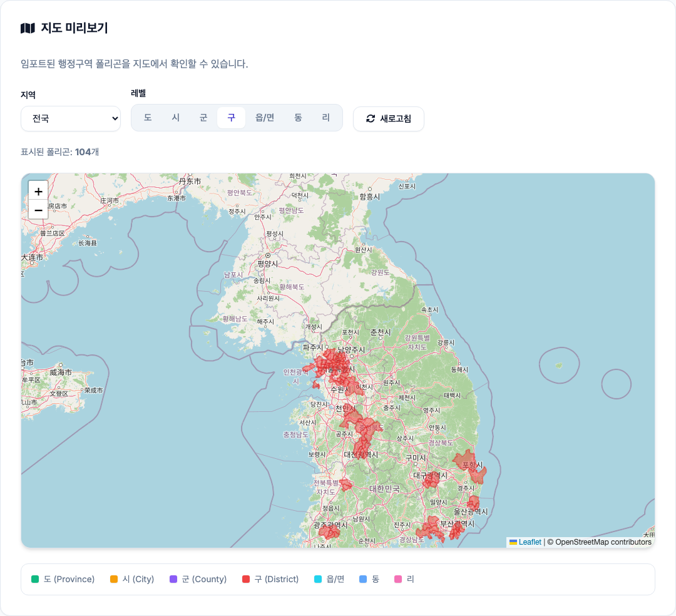The width and height of the screenshot is (676, 616).
Task: Click the blue 동 legend swatch
Action: pos(363,579)
